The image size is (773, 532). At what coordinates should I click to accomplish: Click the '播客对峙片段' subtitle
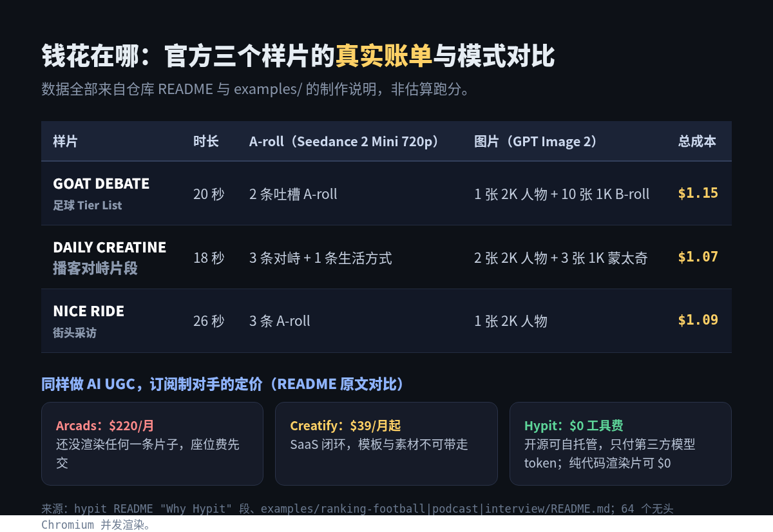[95, 268]
